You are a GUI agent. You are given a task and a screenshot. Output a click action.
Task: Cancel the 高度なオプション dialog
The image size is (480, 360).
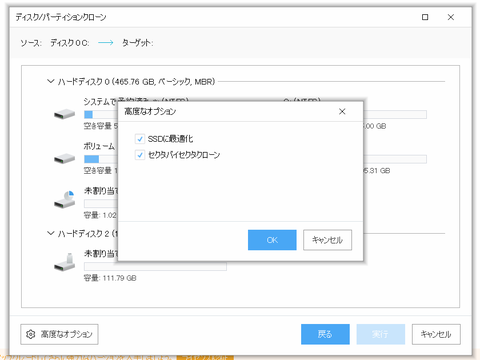(x=327, y=240)
